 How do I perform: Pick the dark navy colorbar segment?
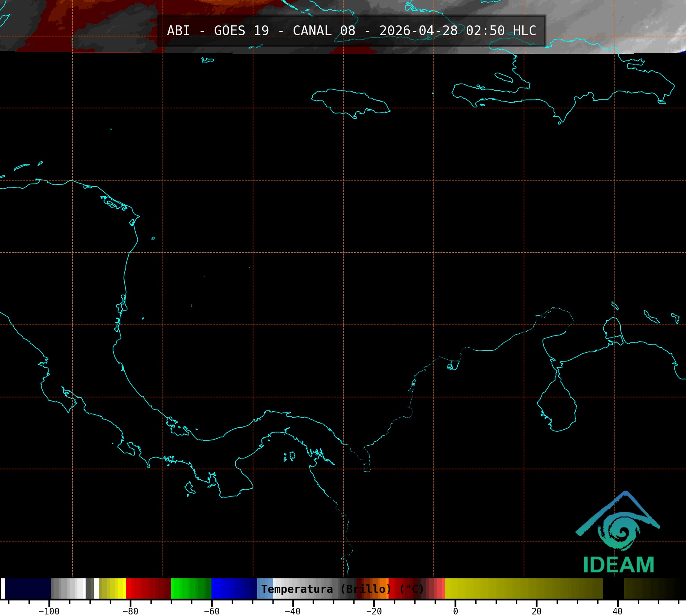coord(27,589)
